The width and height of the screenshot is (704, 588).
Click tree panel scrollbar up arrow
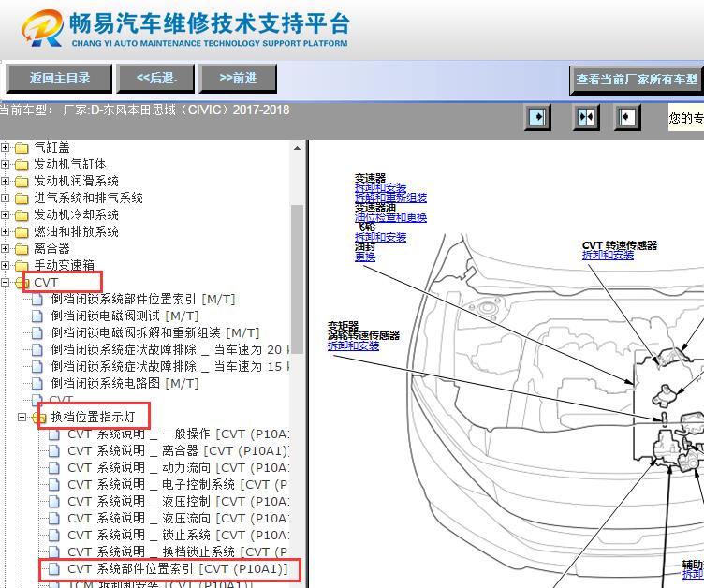click(x=297, y=148)
